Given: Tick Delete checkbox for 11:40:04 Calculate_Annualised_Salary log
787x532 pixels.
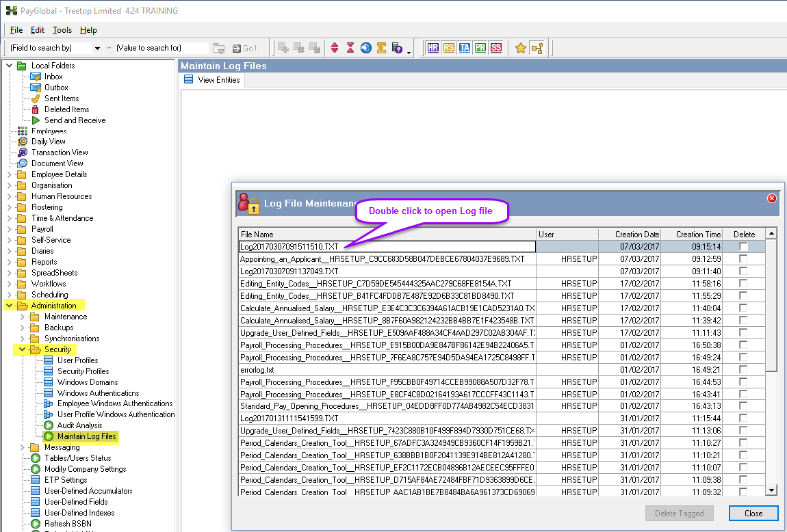Looking at the screenshot, I should click(743, 308).
